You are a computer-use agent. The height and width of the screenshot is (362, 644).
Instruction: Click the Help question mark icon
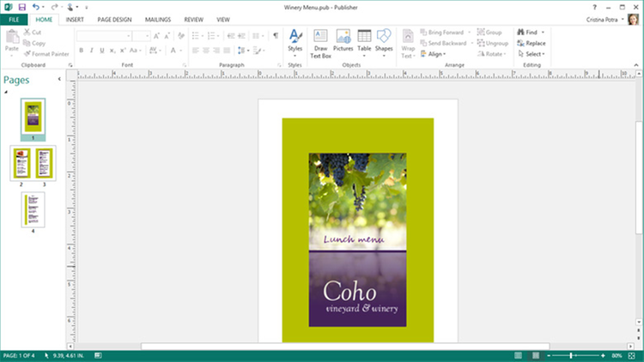pos(594,7)
